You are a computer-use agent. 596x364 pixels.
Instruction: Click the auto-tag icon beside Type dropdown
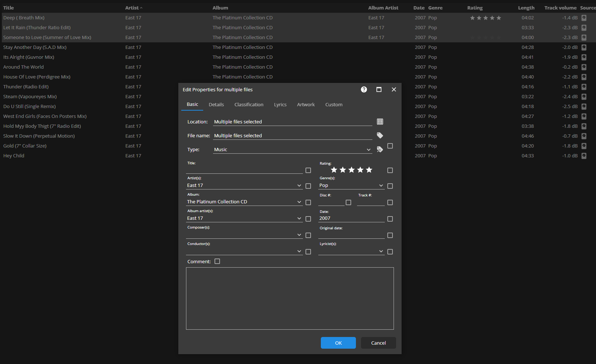(380, 149)
